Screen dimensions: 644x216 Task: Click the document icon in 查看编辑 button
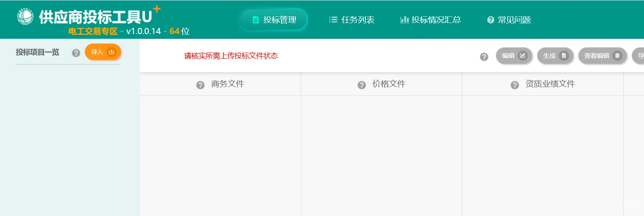pyautogui.click(x=617, y=56)
